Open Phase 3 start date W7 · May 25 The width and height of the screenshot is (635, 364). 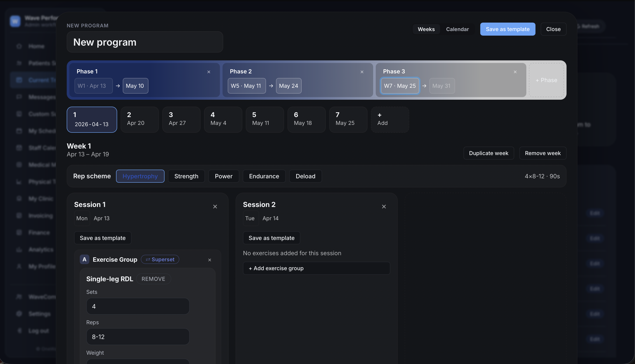tap(399, 86)
